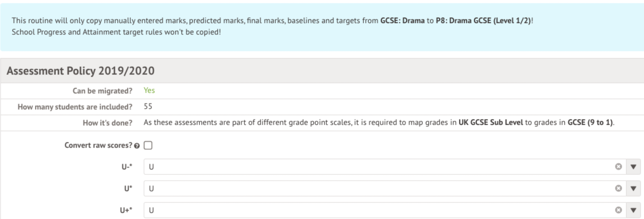This screenshot has width=644, height=219.
Task: Click the bold GCSE (9 to 1) text
Action: 590,123
